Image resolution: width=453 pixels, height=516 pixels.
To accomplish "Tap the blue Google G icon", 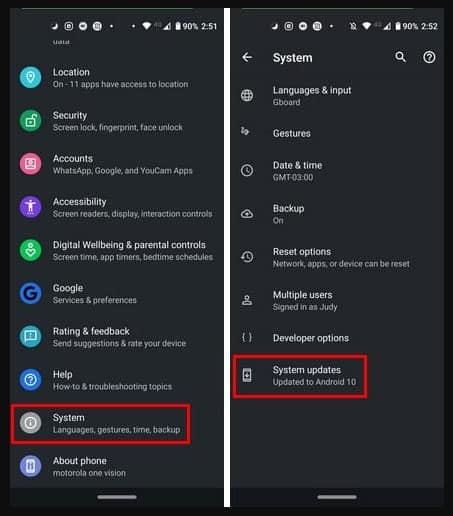I will (x=30, y=293).
